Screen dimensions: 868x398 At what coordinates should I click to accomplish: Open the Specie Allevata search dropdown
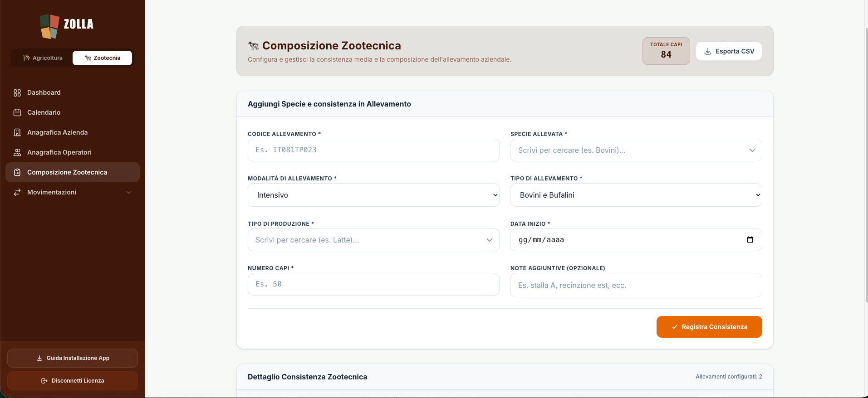pos(636,150)
